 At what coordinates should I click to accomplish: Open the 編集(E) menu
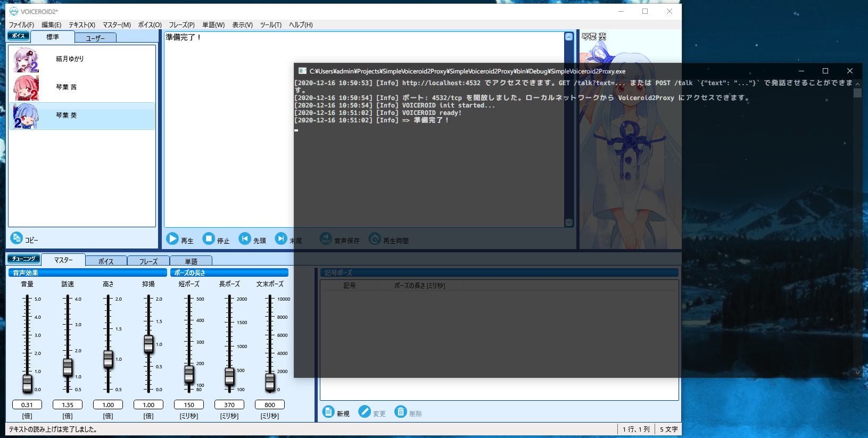coord(52,25)
